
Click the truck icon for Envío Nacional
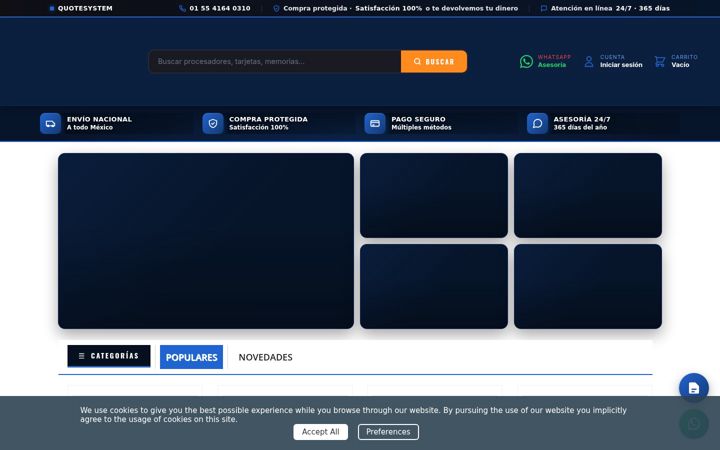(x=51, y=124)
